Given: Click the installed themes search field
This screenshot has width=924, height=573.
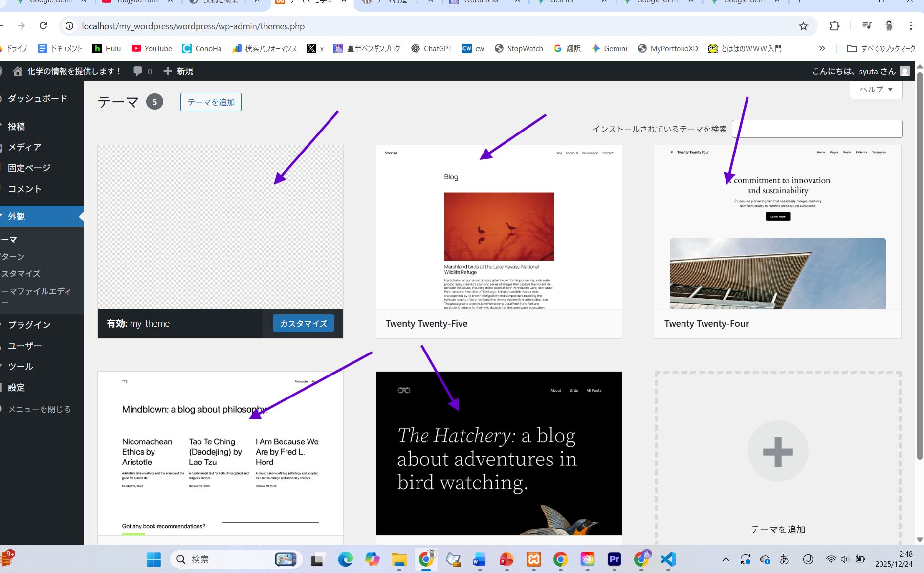Looking at the screenshot, I should pyautogui.click(x=817, y=129).
